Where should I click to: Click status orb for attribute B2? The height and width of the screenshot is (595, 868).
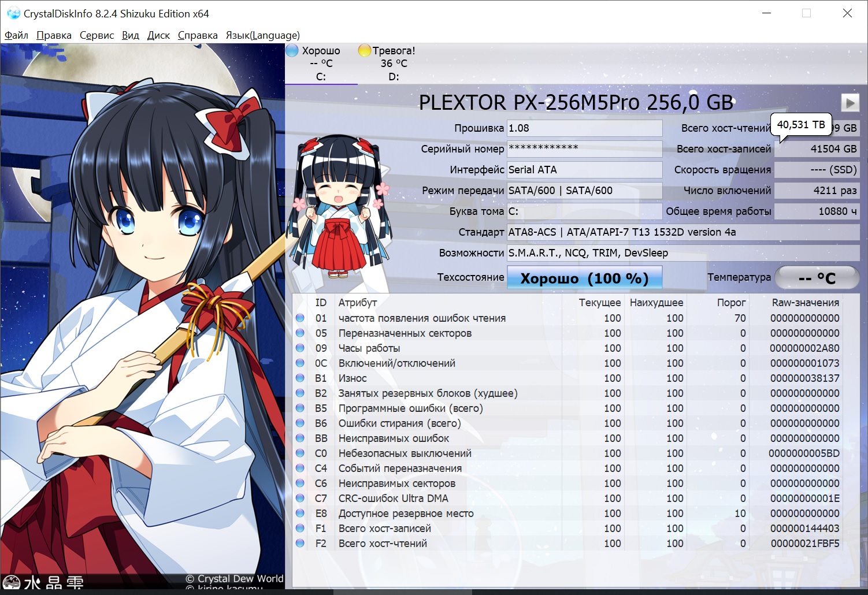point(300,393)
